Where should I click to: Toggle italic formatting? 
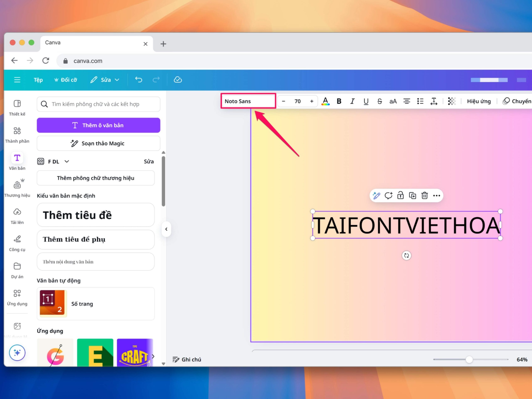pos(352,101)
